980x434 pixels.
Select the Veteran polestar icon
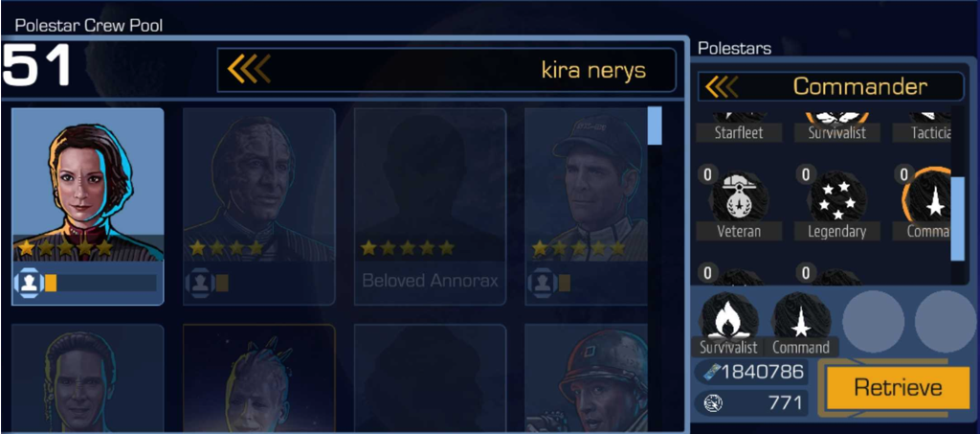(739, 195)
